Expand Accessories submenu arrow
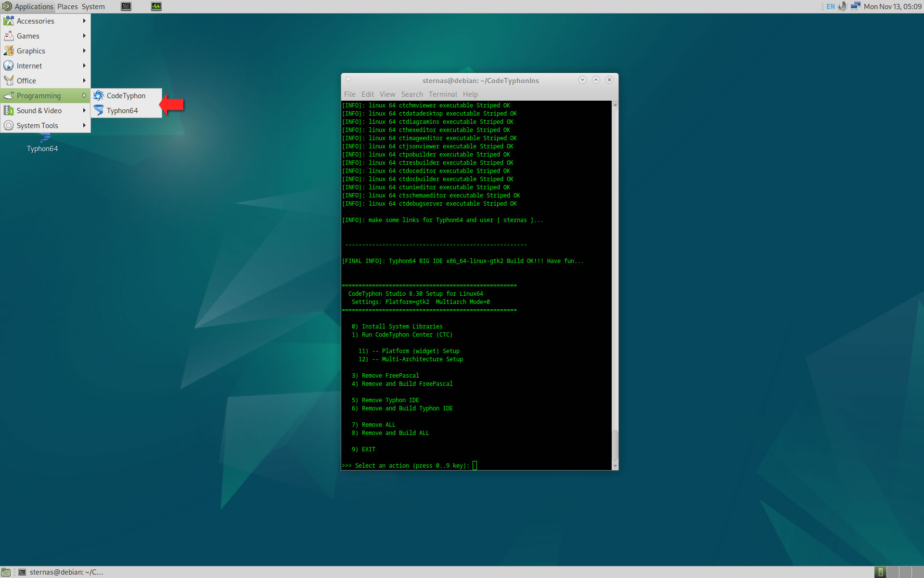This screenshot has width=924, height=578. coord(84,21)
